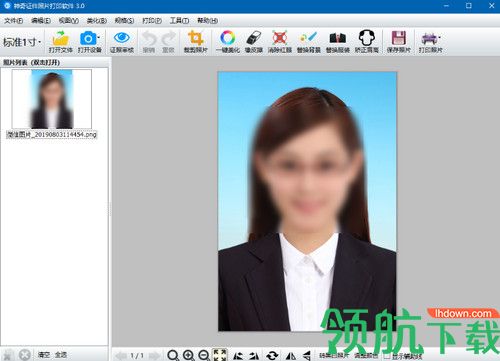Click the 转黑白照片 button
This screenshot has height=361, width=500.
coord(334,356)
